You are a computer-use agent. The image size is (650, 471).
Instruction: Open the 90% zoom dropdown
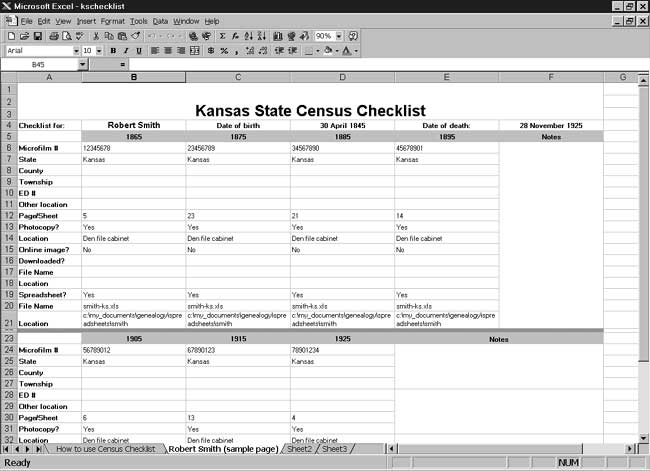(337, 36)
